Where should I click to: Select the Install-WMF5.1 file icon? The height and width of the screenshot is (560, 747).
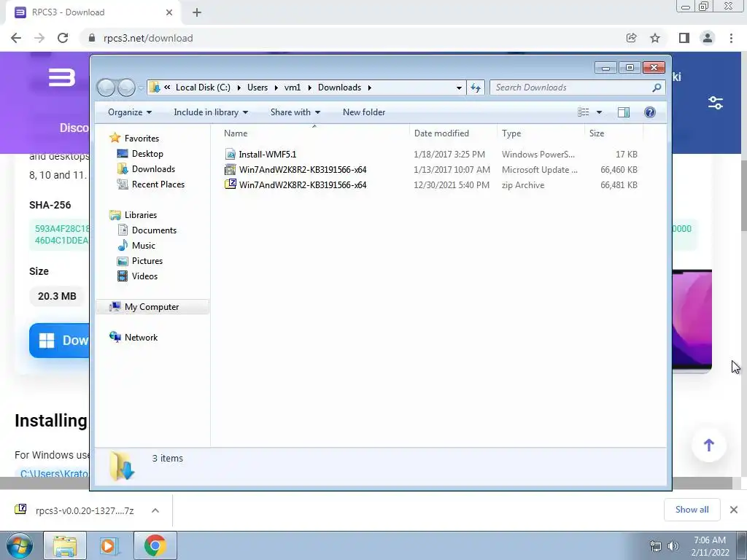tap(231, 155)
